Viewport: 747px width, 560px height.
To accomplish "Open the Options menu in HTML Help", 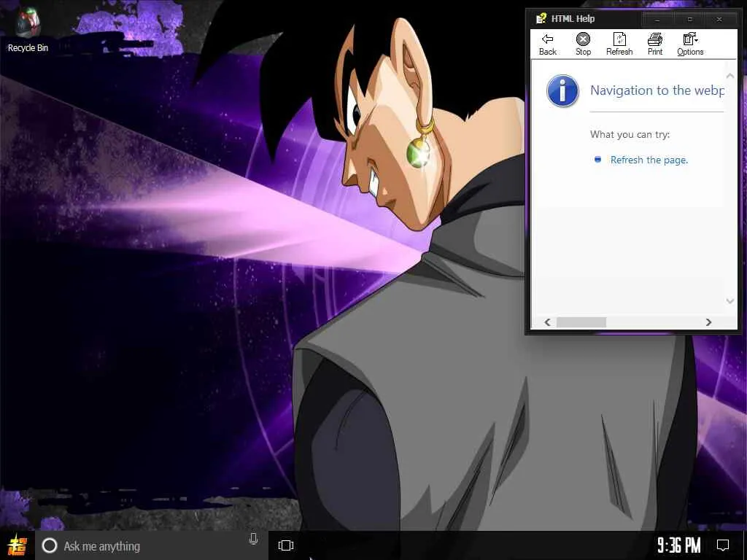I will pos(690,44).
